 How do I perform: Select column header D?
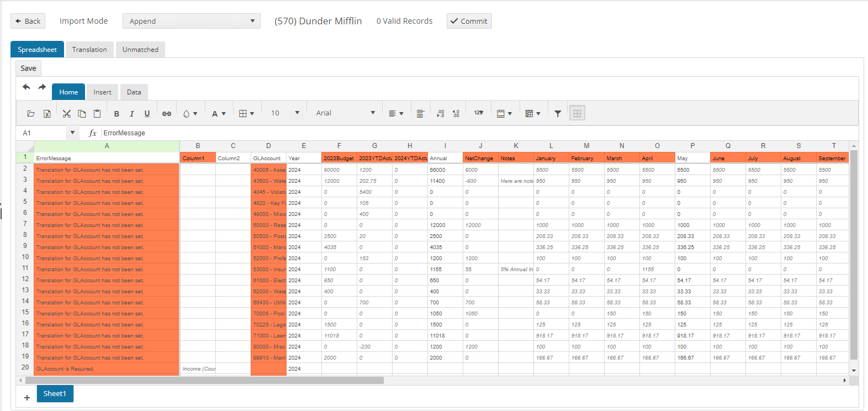268,146
